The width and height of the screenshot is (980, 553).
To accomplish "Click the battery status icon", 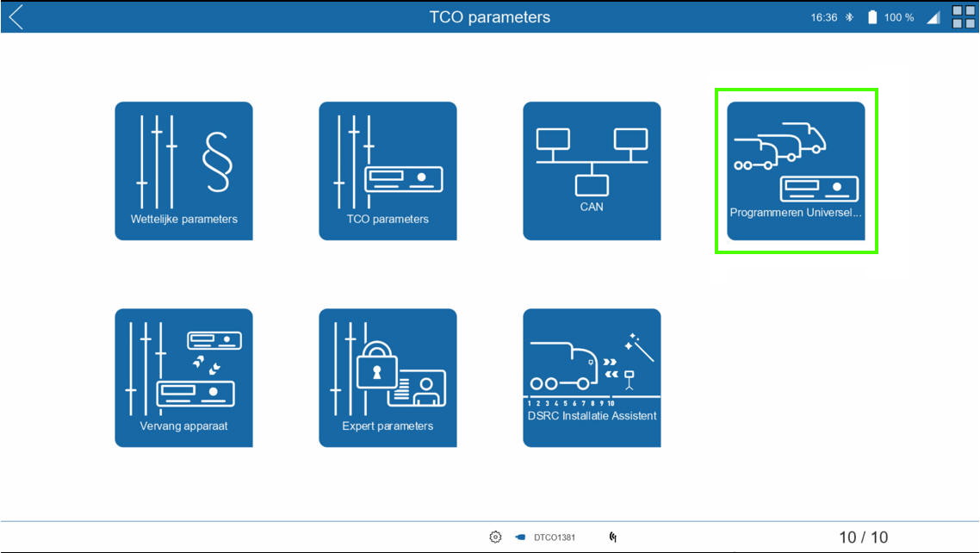I will pos(872,17).
